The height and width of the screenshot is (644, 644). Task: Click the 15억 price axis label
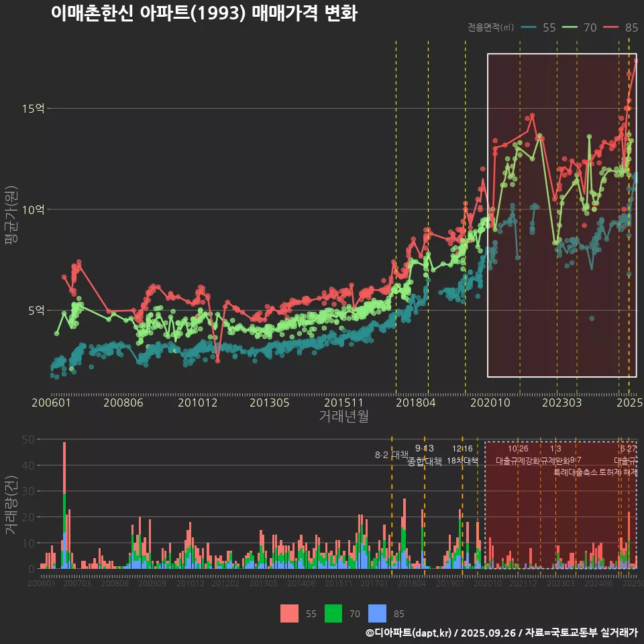pyautogui.click(x=36, y=109)
